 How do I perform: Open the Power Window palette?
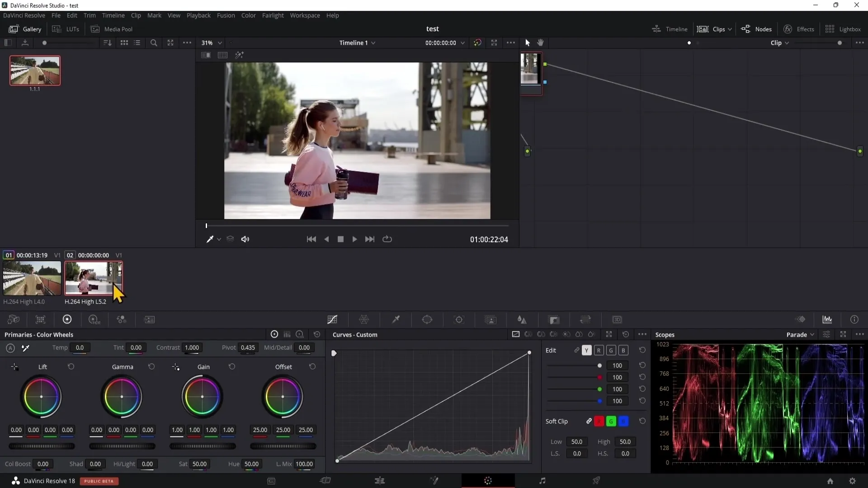427,319
